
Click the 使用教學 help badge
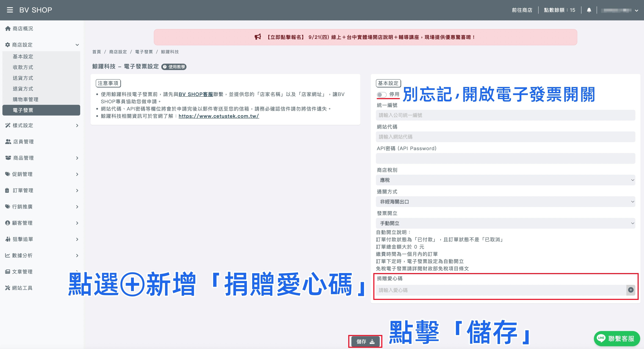174,67
